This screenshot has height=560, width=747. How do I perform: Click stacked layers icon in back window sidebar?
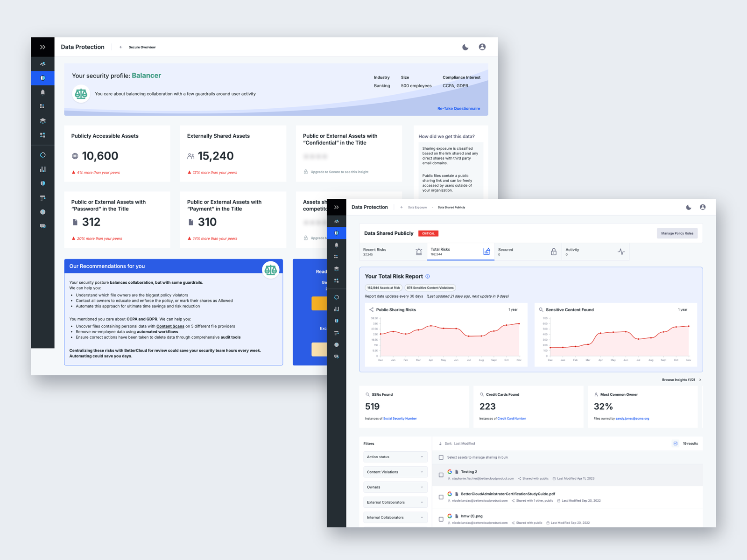coord(42,120)
